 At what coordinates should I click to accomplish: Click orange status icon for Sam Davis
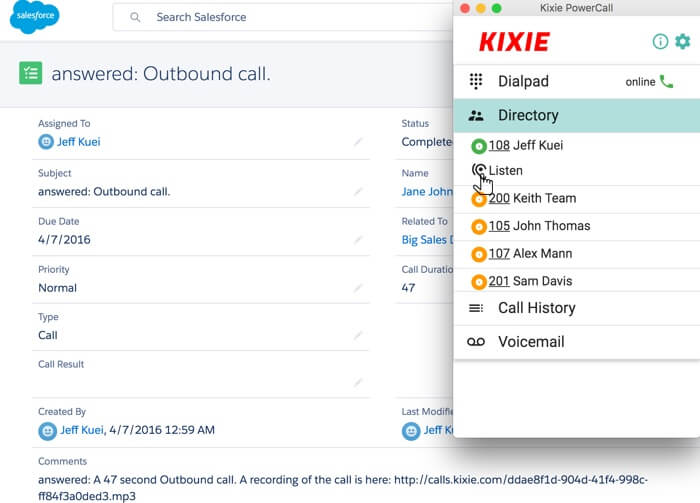pyautogui.click(x=479, y=282)
